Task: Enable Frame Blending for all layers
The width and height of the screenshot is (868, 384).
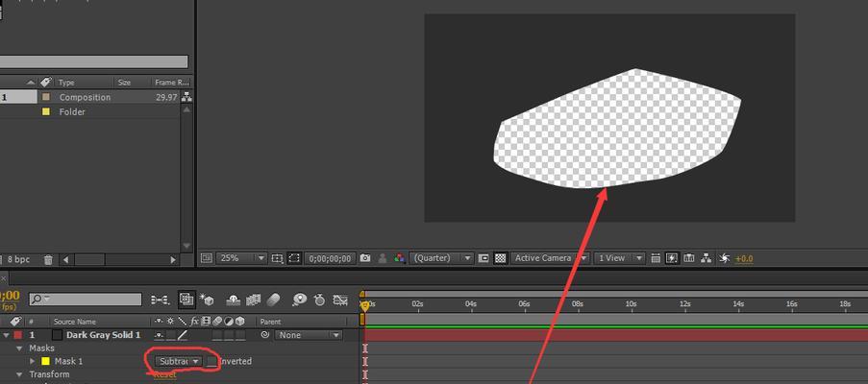Action: pos(253,300)
